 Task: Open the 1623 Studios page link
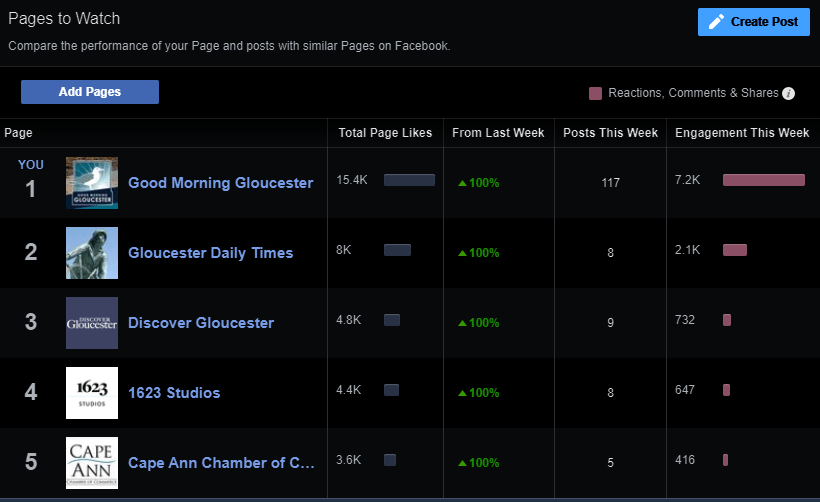pyautogui.click(x=174, y=393)
